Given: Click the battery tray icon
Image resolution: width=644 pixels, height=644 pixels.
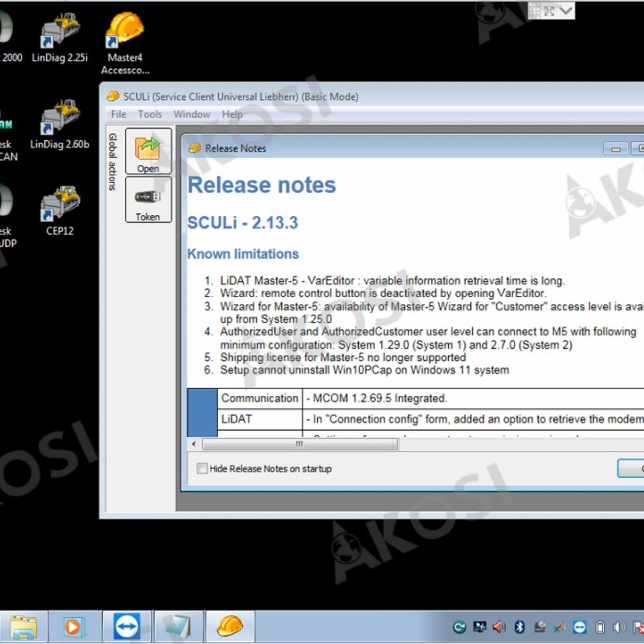Looking at the screenshot, I should pos(600,627).
